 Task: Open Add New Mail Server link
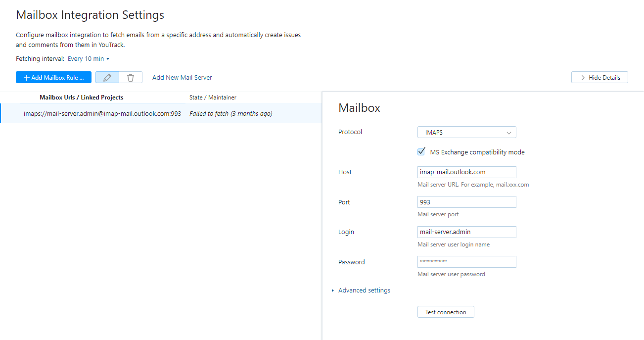point(182,77)
